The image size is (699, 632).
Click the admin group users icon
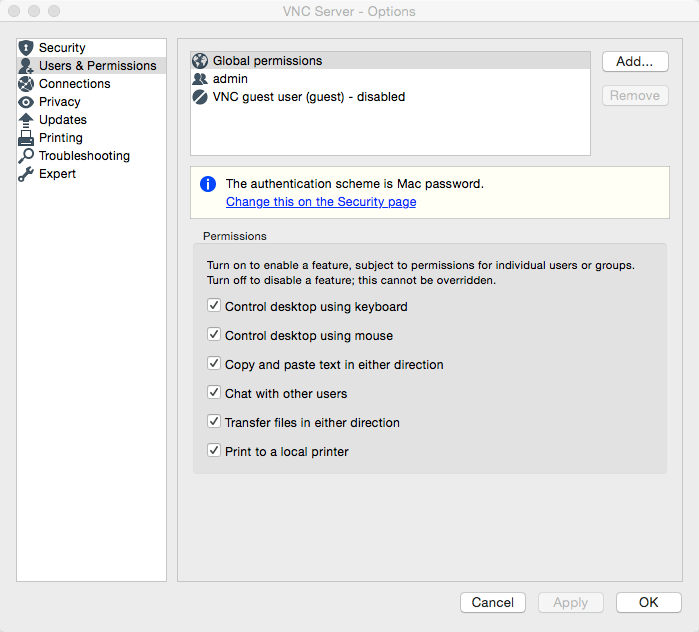tap(200, 79)
